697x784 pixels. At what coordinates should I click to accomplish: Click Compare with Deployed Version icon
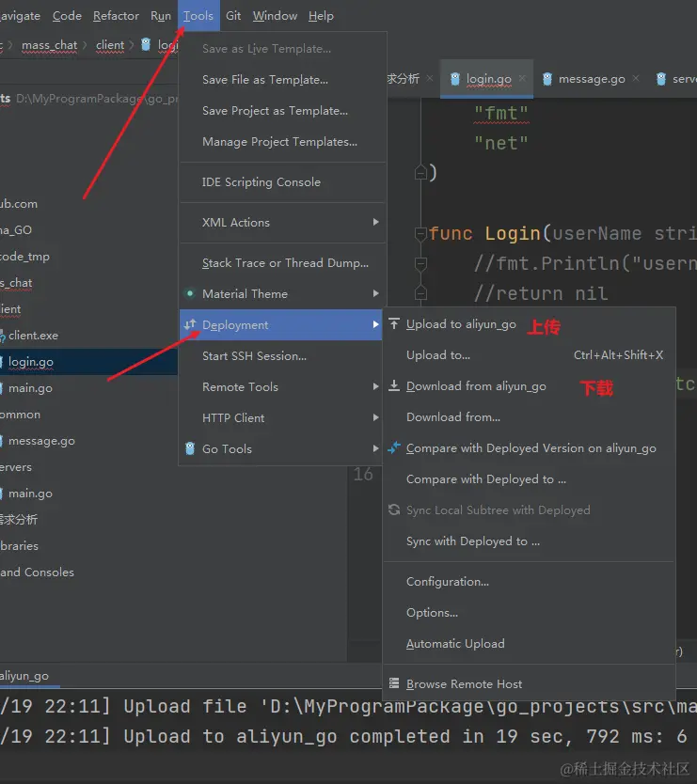[394, 448]
